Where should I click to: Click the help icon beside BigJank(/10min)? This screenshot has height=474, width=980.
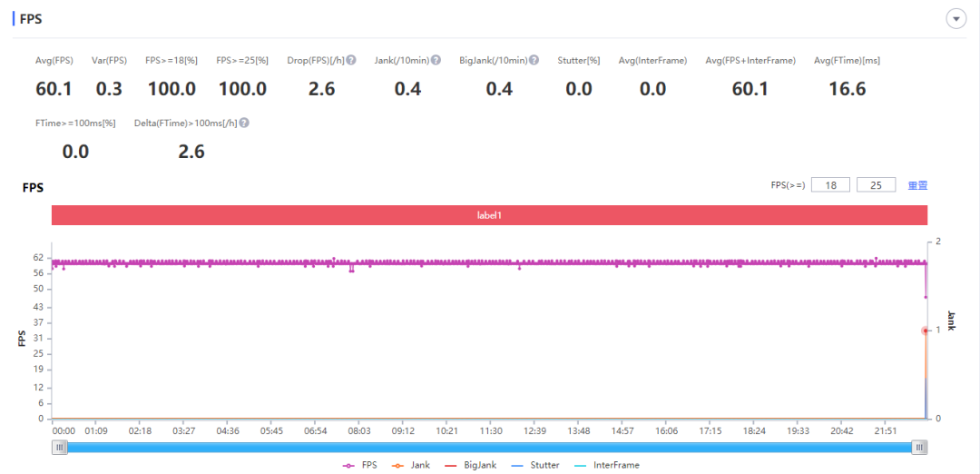click(534, 61)
